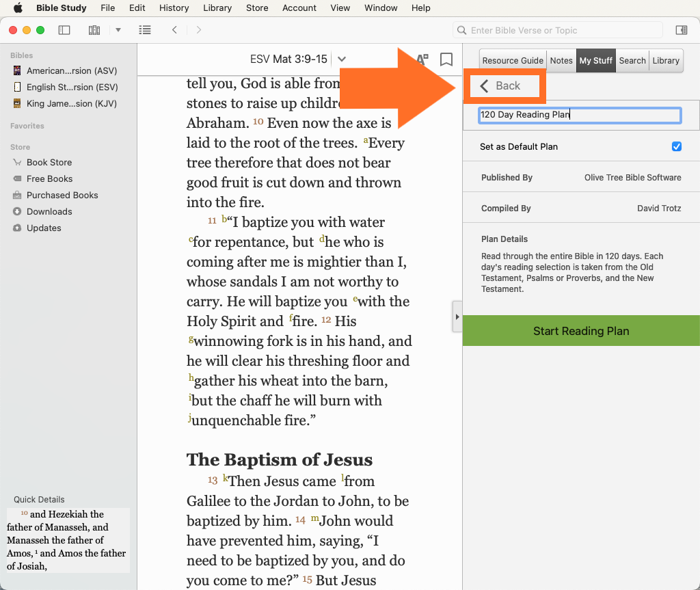Click the bookmark icon in reader header
Viewport: 700px width, 590px height.
click(x=446, y=59)
